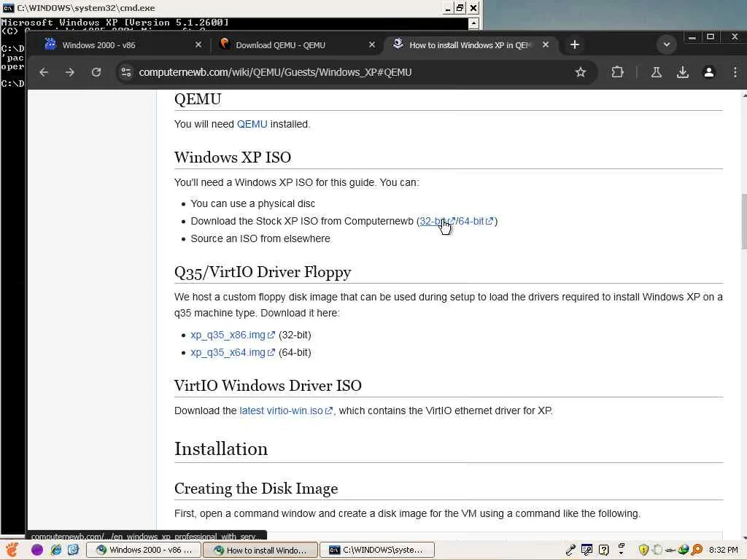
Task: Open the Chrome Labs flask icon
Action: pos(656,72)
